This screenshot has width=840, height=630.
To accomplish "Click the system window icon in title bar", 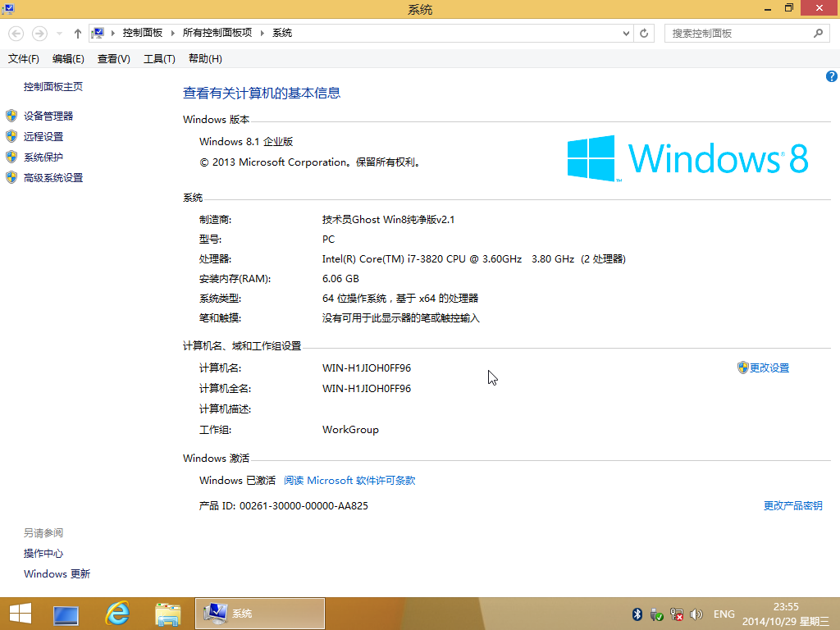I will pos(8,8).
